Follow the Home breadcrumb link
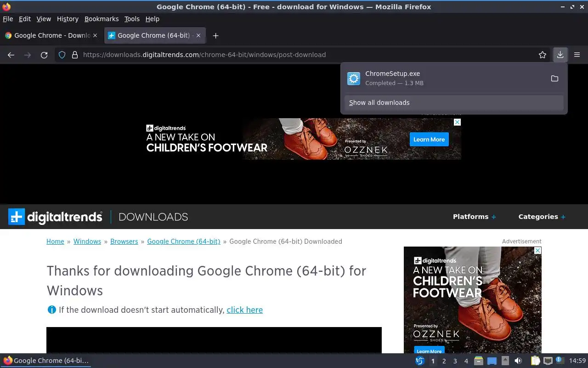 point(55,241)
